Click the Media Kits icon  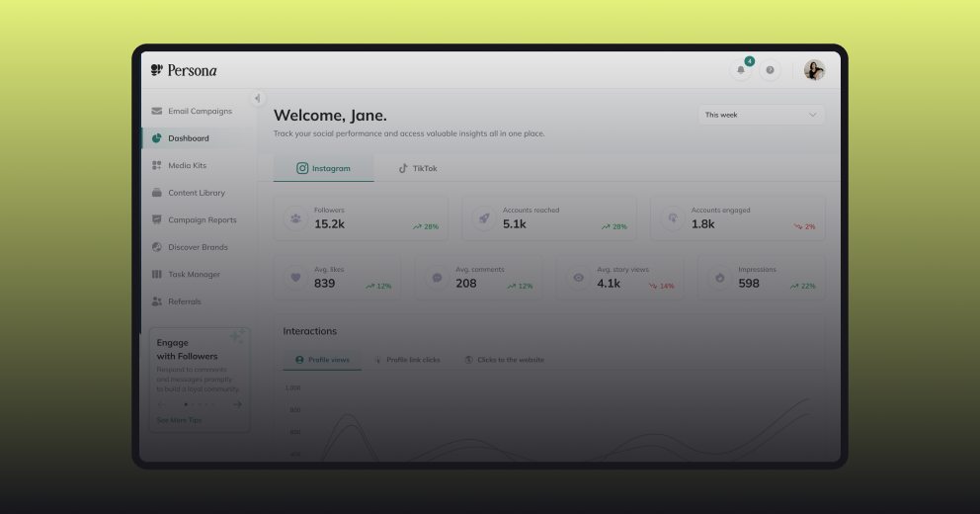(x=157, y=166)
